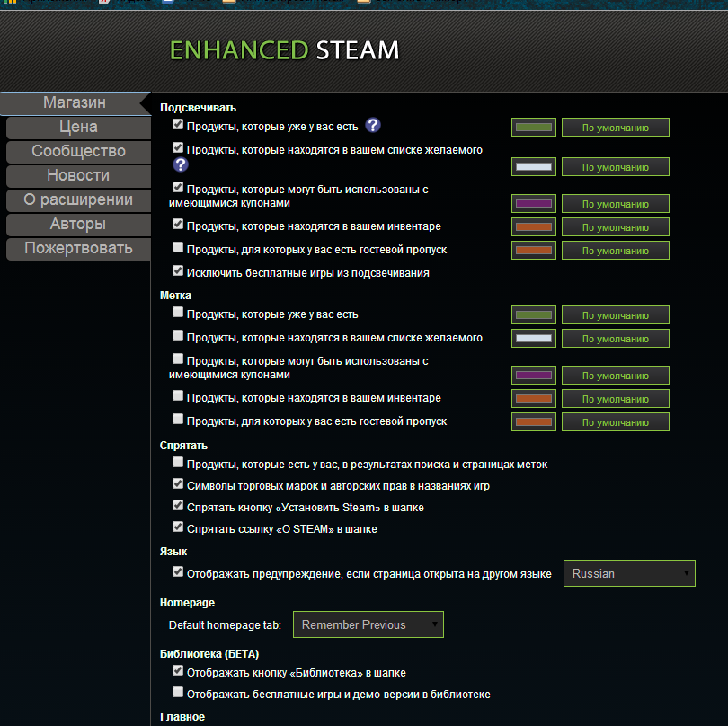Image resolution: width=728 pixels, height=726 pixels.
Task: Click the 'Язык' section heading
Action: (x=173, y=552)
